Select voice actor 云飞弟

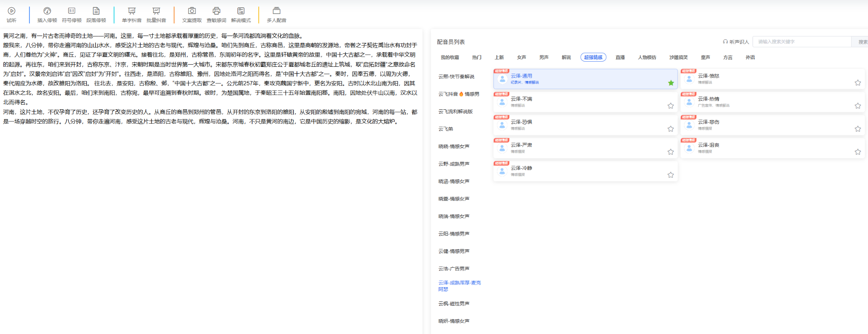pos(446,129)
